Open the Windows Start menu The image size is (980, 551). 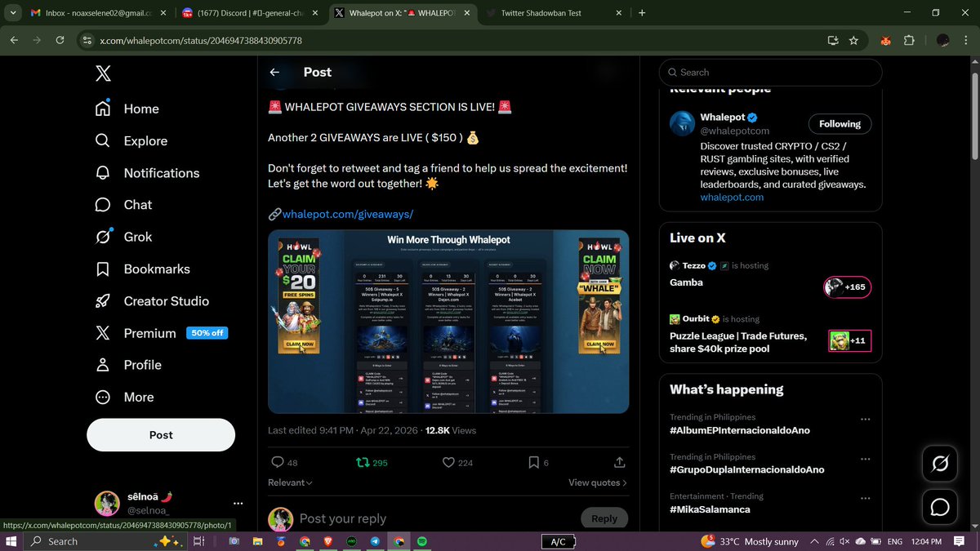click(12, 541)
